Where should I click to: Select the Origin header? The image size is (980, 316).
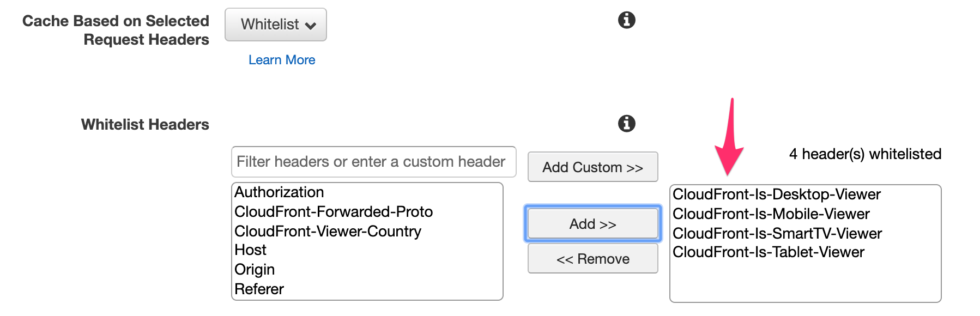click(254, 269)
